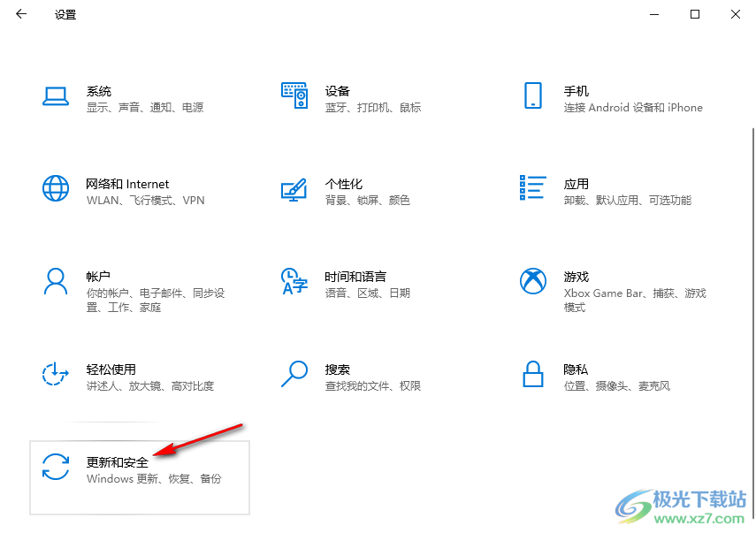Open the Gaming Xbox icon
The height and width of the screenshot is (533, 756).
click(533, 281)
